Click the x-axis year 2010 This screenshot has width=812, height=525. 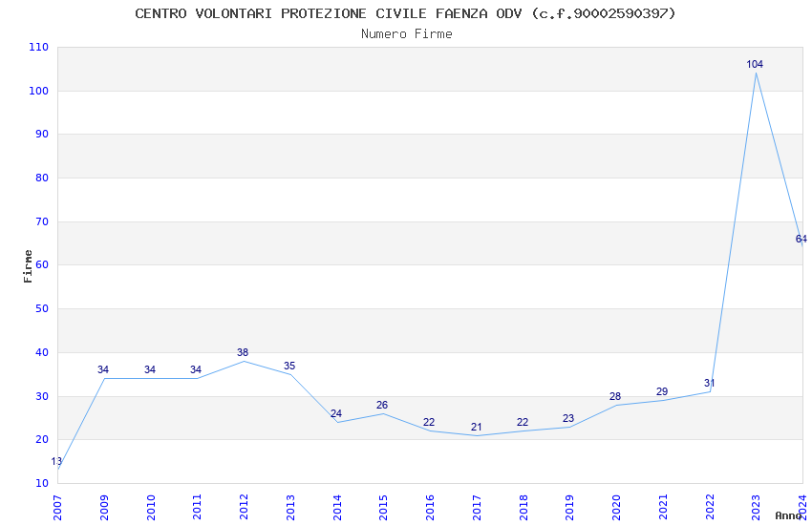click(150, 508)
